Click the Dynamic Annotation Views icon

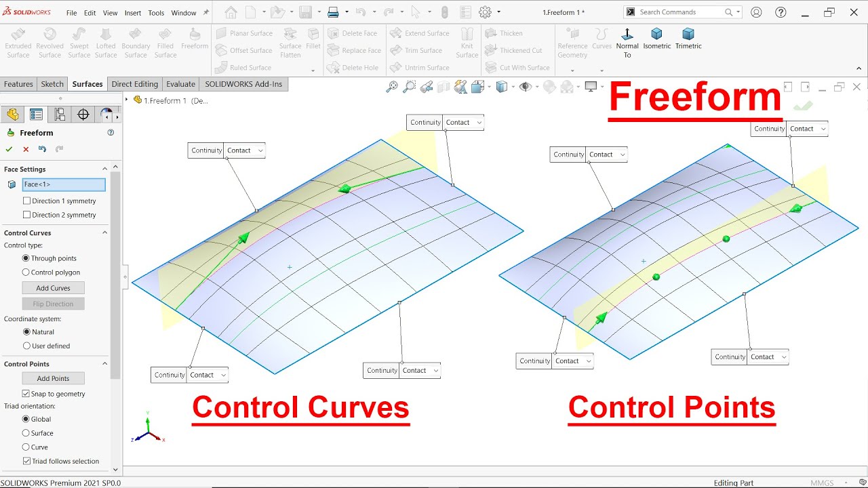pyautogui.click(x=461, y=86)
